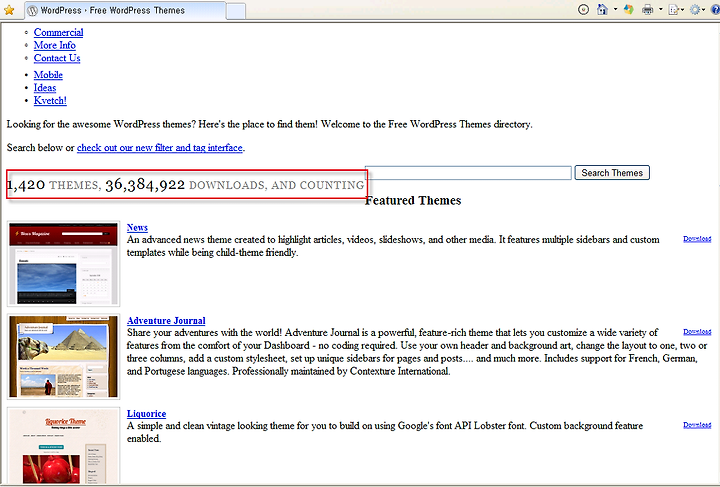
Task: Open the Page menu dropdown arrow
Action: [682, 9]
